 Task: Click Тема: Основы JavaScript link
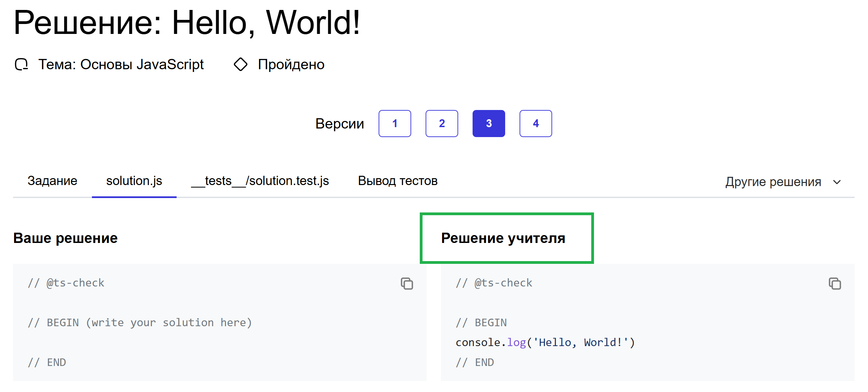[x=121, y=64]
